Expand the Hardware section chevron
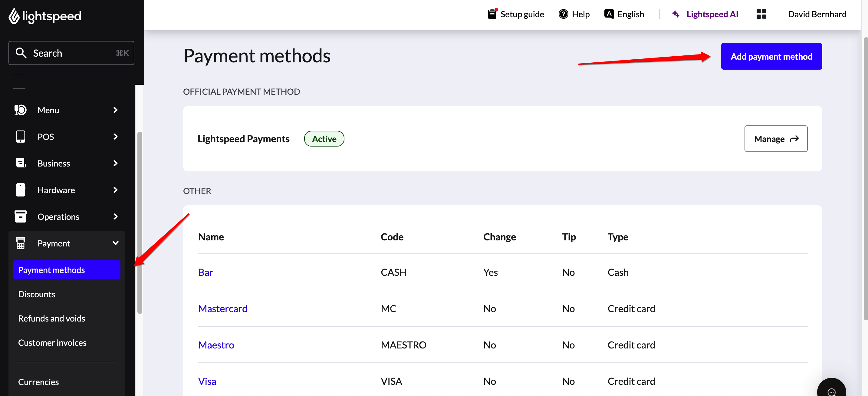 [x=115, y=190]
